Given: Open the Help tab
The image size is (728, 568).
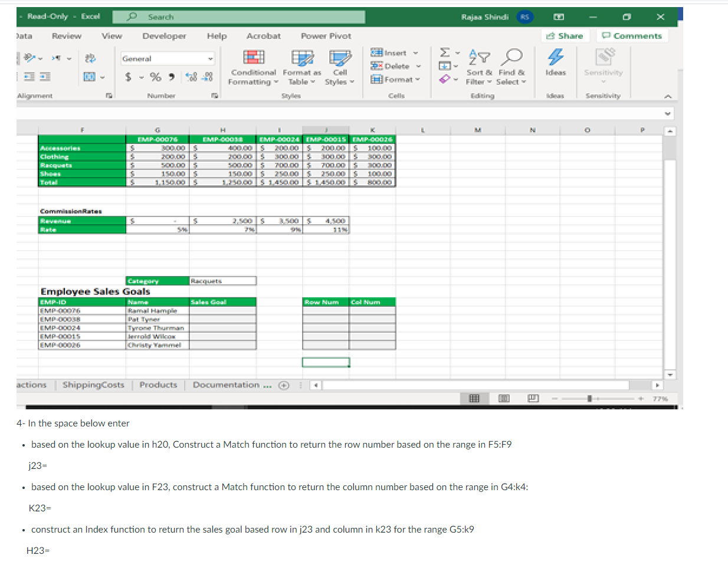Looking at the screenshot, I should pyautogui.click(x=217, y=36).
